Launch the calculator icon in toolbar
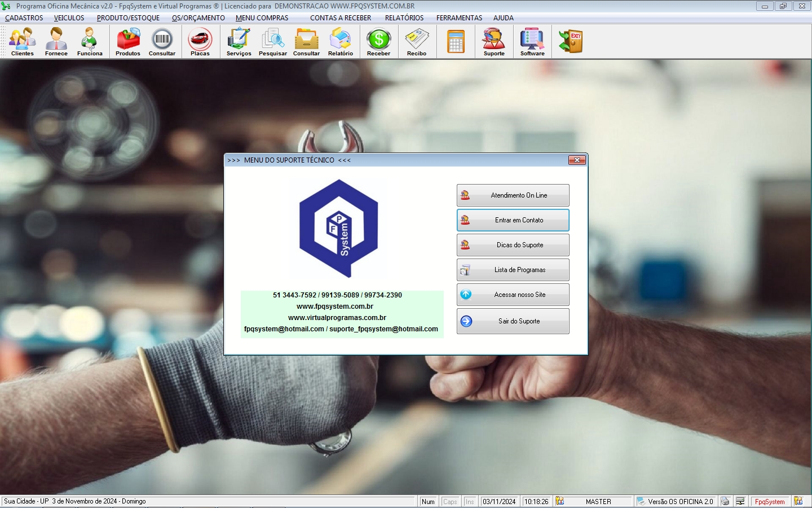Image resolution: width=812 pixels, height=508 pixels. [456, 42]
